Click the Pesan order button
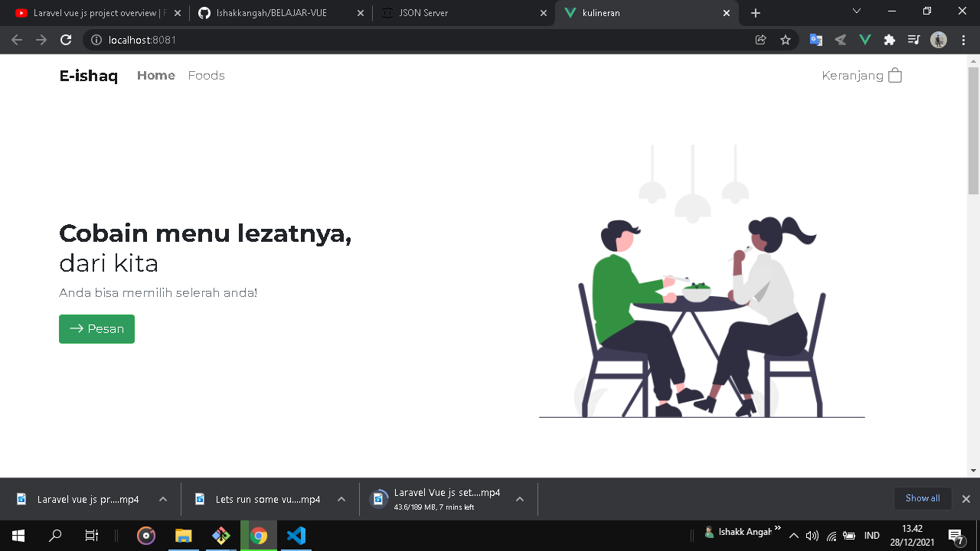This screenshot has width=980, height=551. (x=96, y=328)
